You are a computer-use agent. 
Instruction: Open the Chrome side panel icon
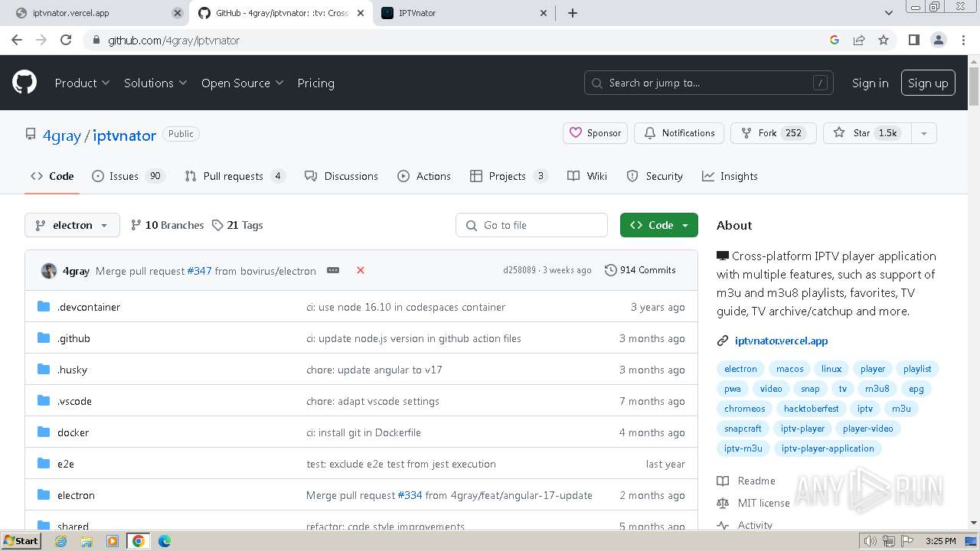[x=913, y=40]
